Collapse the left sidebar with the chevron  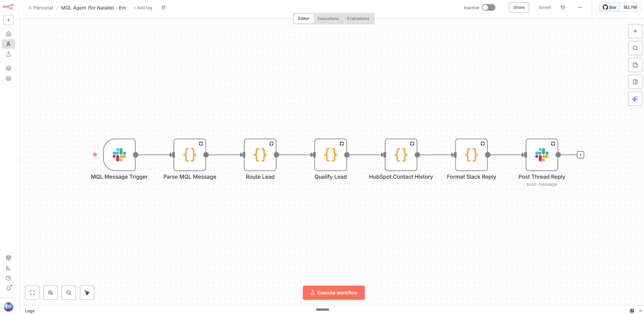[20, 160]
